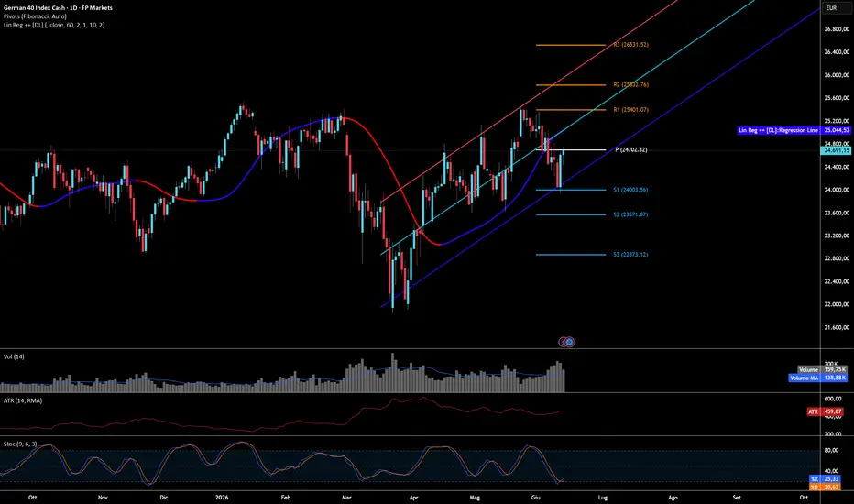Click the 21,600,00 price axis value
Viewport: 854px width, 504px height.
[837, 328]
